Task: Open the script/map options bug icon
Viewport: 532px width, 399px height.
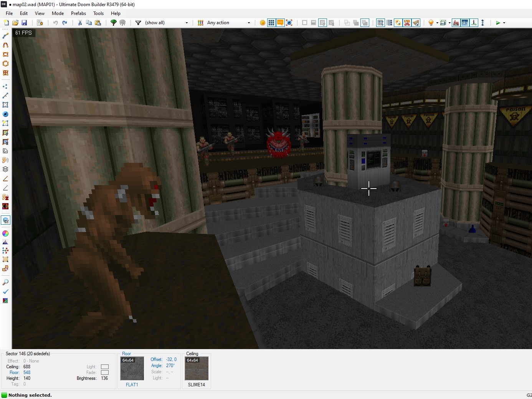Action: point(40,23)
